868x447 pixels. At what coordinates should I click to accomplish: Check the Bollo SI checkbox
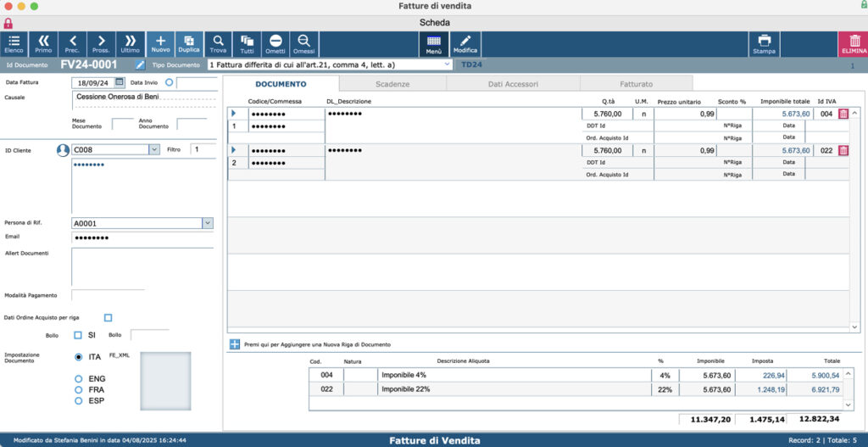tap(78, 335)
